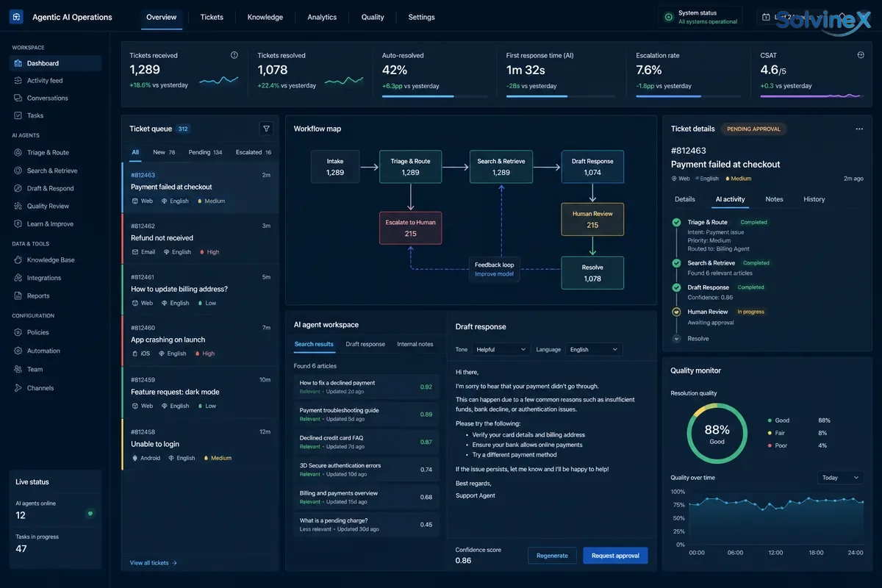
Task: Click the Automation icon under Configuration
Action: (x=18, y=351)
